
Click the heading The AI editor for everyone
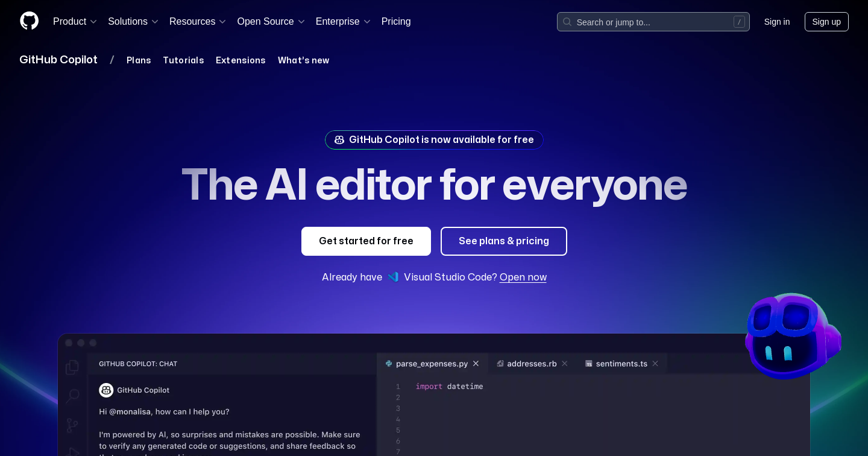[x=434, y=185]
